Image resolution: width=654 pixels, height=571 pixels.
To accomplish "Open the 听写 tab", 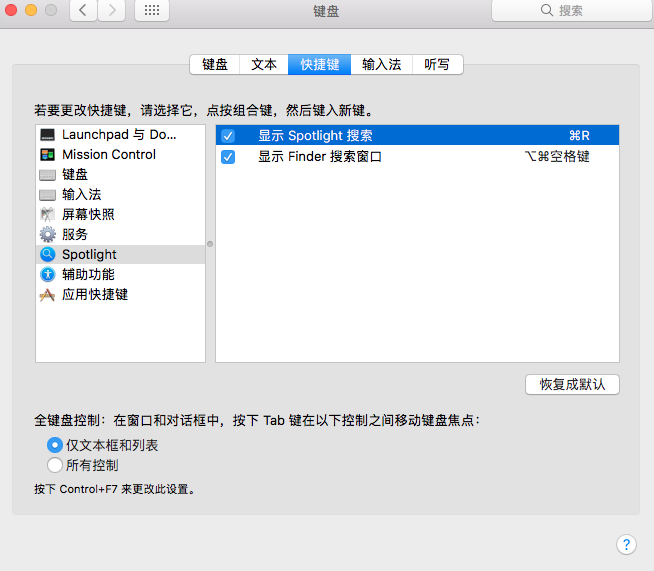I will coord(437,65).
